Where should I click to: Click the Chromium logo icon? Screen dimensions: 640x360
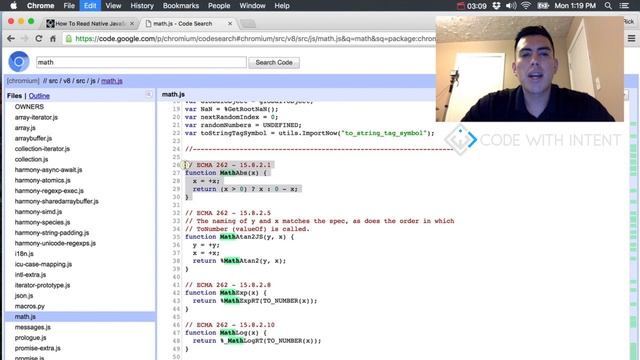point(19,62)
